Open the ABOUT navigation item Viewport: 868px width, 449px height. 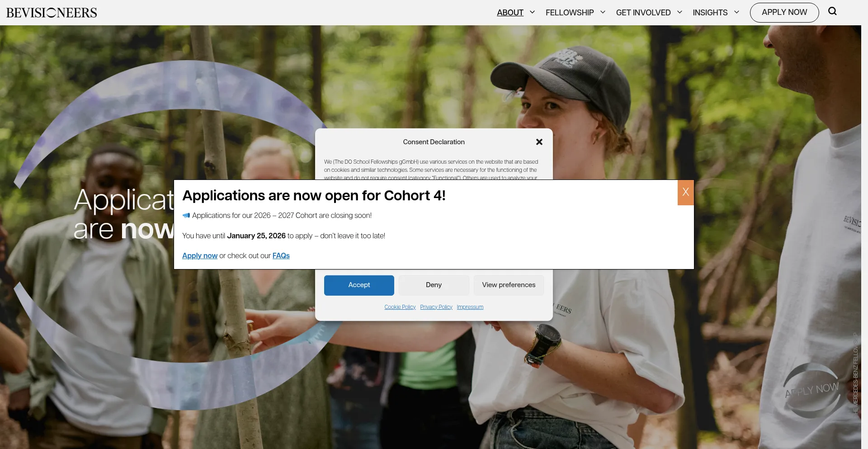click(510, 13)
